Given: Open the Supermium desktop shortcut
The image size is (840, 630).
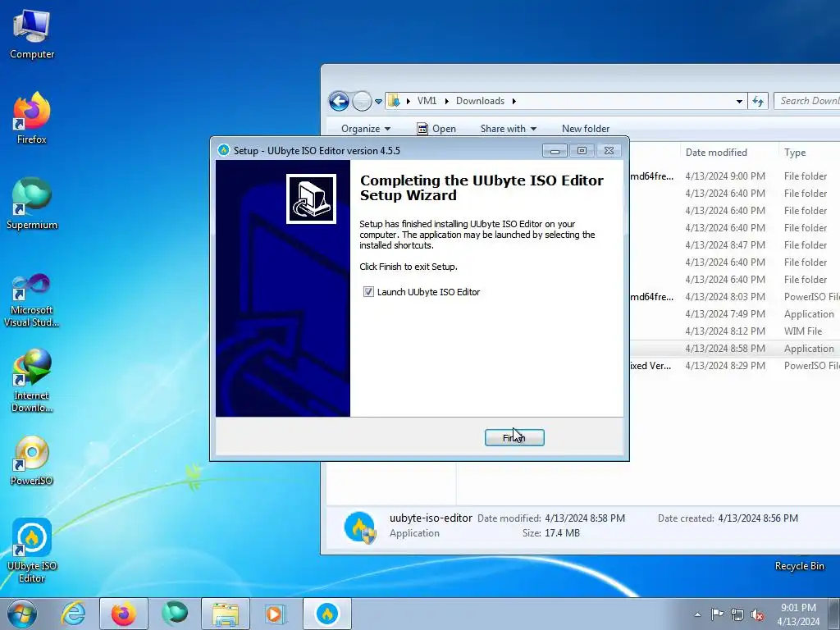Looking at the screenshot, I should click(x=32, y=203).
